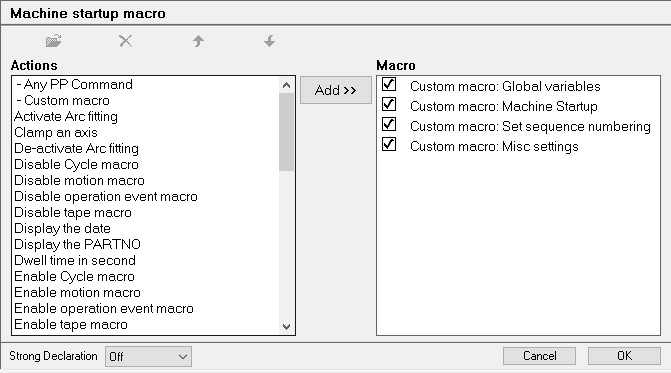Click the Actions list scrollbar thumb
The image size is (671, 373).
point(286,132)
